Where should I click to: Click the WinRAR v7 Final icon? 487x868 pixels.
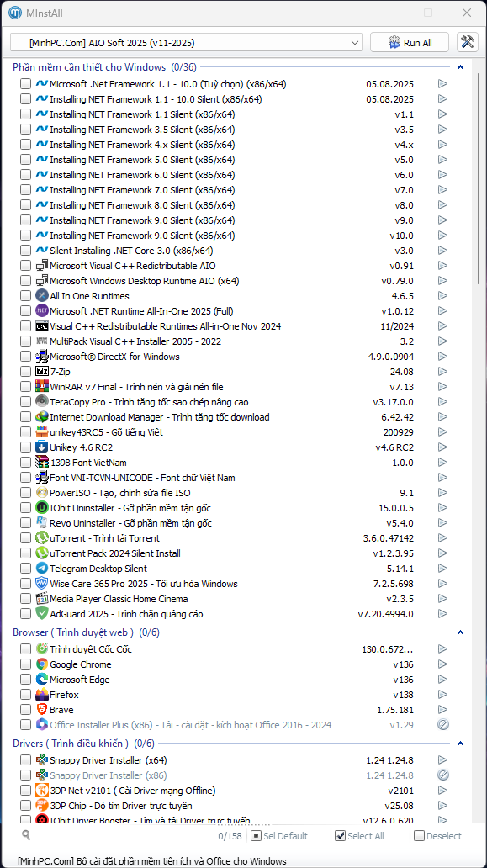tap(42, 386)
